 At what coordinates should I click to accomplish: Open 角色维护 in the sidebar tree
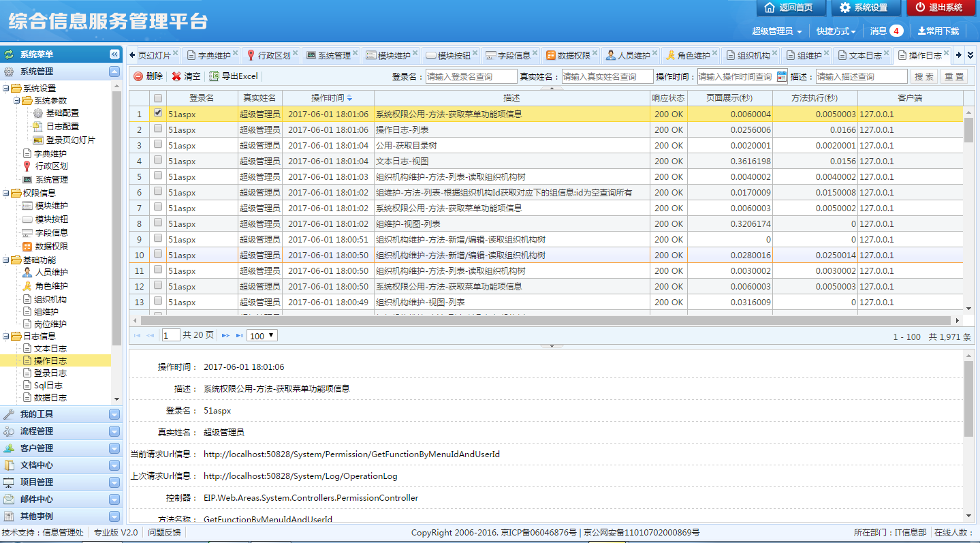coord(51,286)
